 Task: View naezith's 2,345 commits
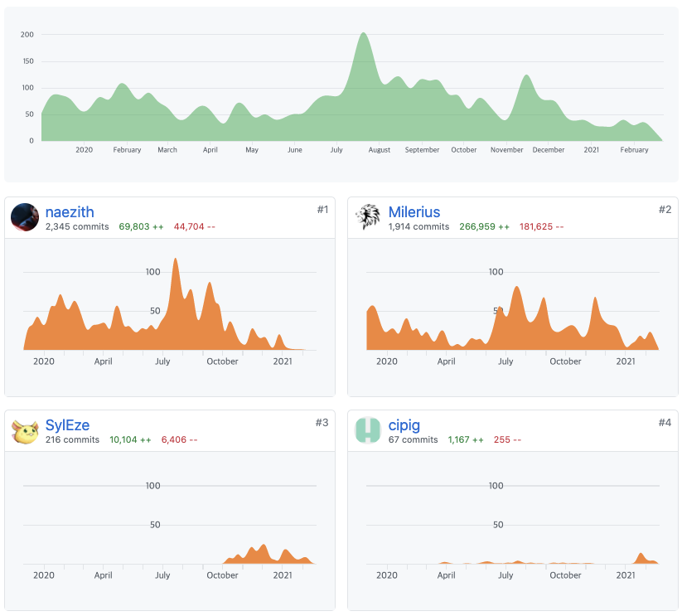[77, 226]
